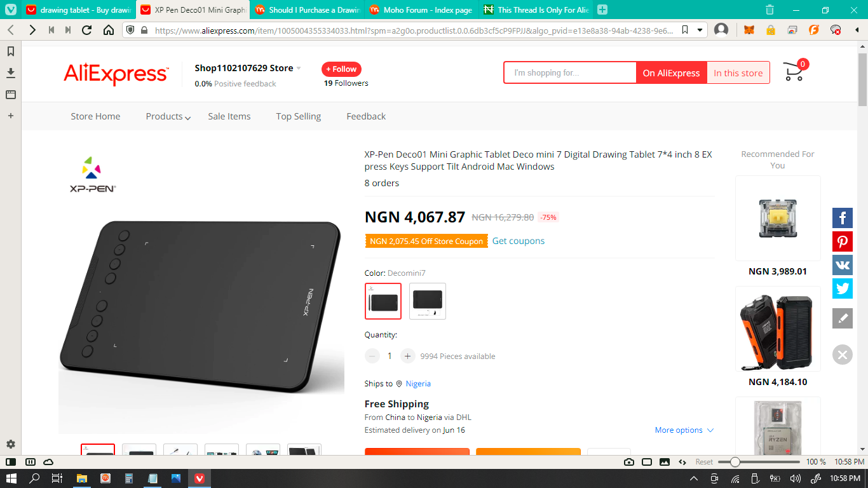
Task: Open the Bookmarks side panel
Action: tap(11, 51)
